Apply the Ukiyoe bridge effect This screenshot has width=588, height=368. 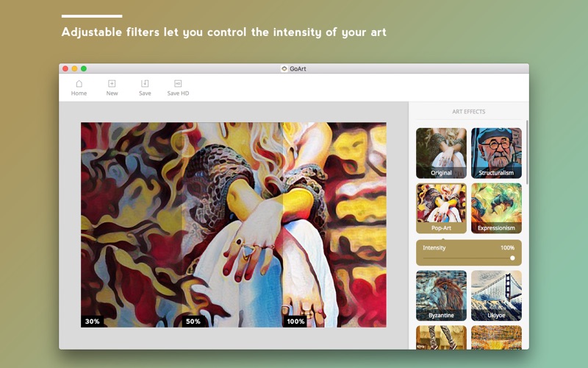(x=496, y=296)
